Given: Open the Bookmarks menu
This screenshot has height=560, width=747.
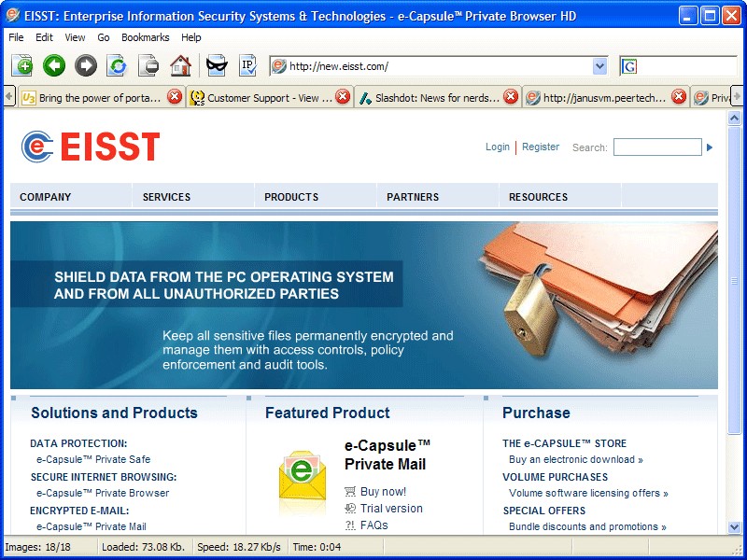Looking at the screenshot, I should [x=146, y=37].
